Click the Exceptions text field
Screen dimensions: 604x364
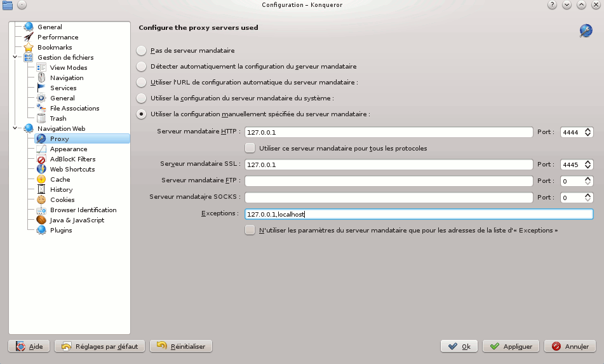[419, 214]
